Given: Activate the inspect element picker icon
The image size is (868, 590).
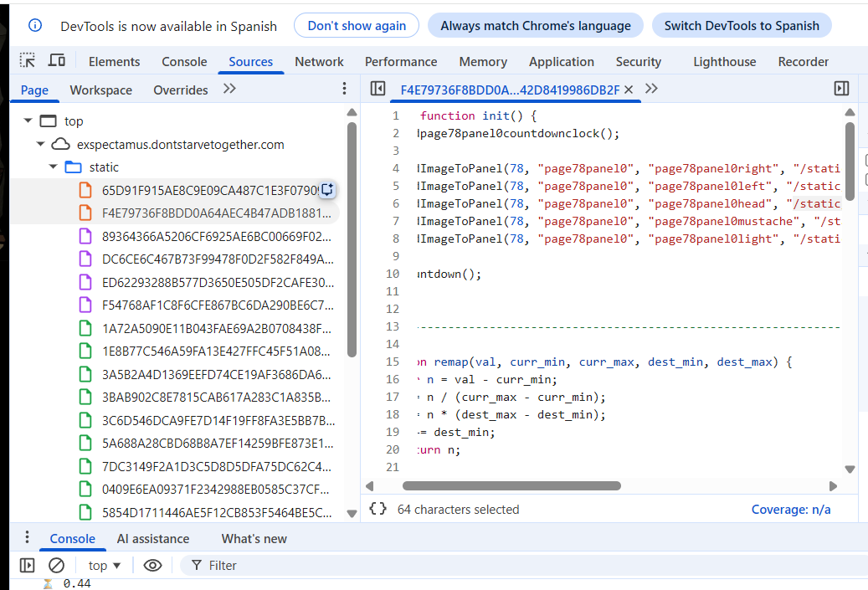Looking at the screenshot, I should (27, 60).
